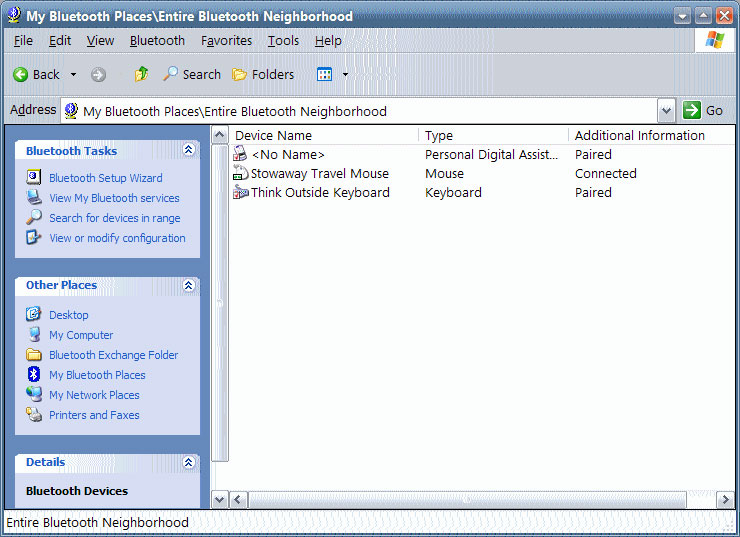Collapse the Other Places panel
The height and width of the screenshot is (537, 740).
(x=188, y=285)
